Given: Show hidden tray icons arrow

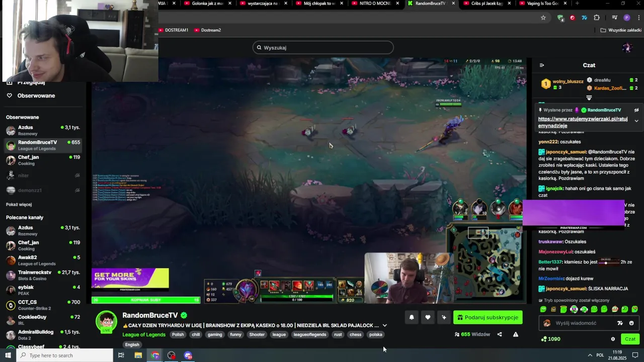Looking at the screenshot, I should 590,355.
